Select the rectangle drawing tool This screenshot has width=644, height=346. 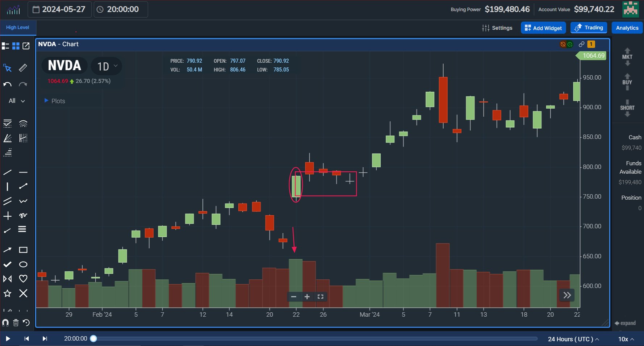[x=23, y=250]
